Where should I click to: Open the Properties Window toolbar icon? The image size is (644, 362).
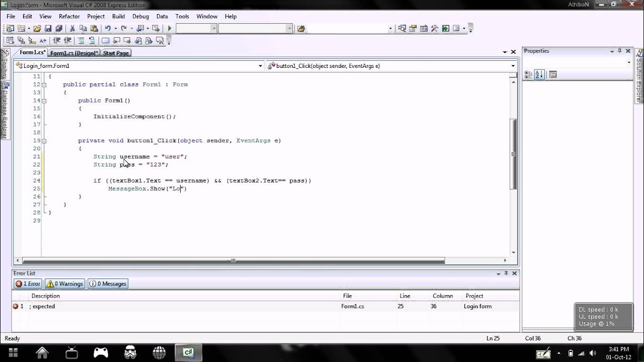[413, 29]
